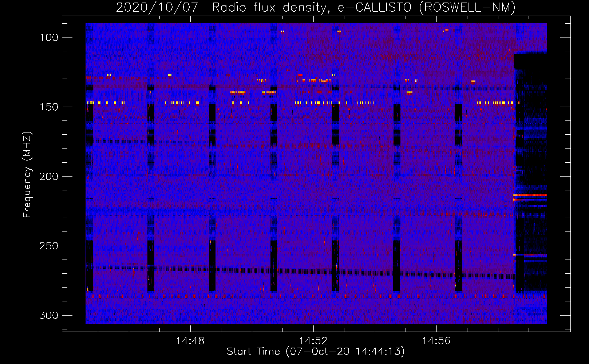Click the 'Start Time (07-Oct-20 14:44:13)' label

click(x=316, y=352)
